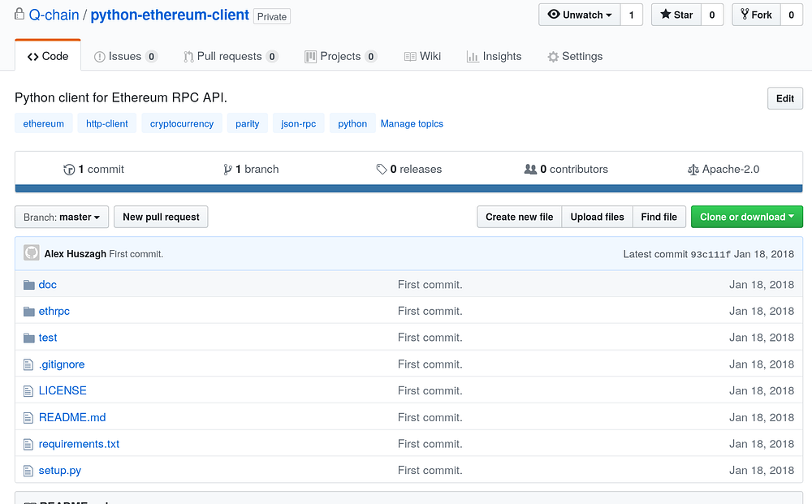This screenshot has width=812, height=504.
Task: Click the setup.py file icon
Action: [28, 471]
